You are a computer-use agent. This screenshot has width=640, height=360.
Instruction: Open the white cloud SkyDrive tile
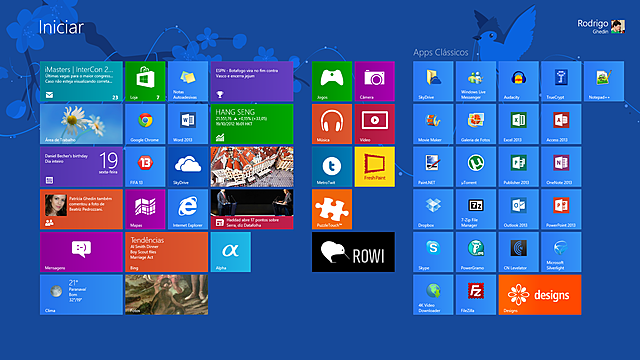(x=188, y=167)
